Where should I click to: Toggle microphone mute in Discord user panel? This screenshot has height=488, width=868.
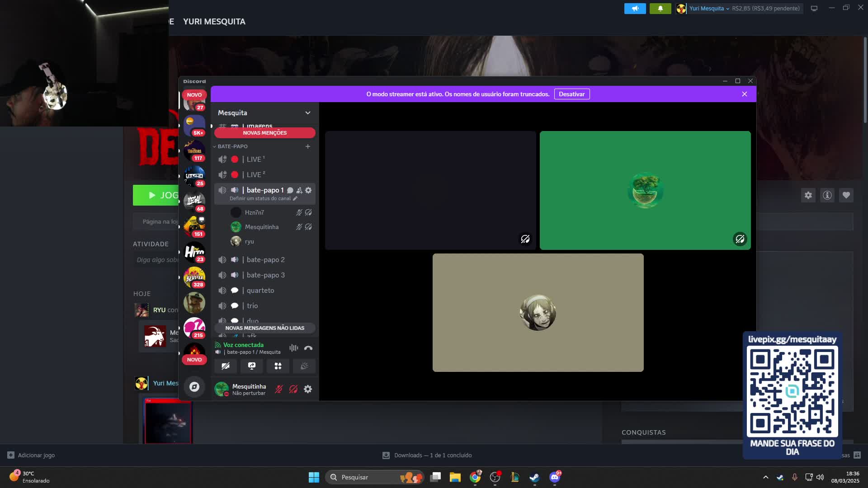pos(279,389)
